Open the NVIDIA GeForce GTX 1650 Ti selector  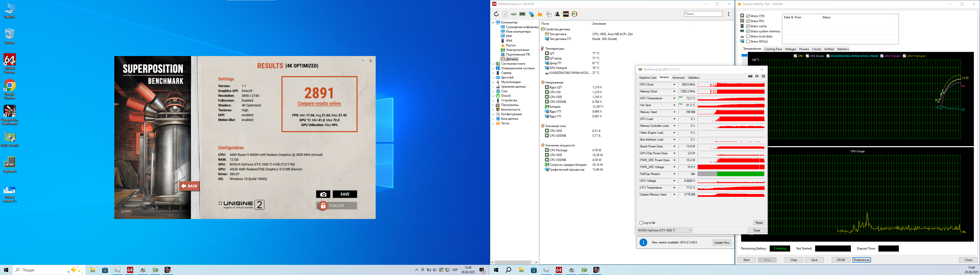click(x=664, y=230)
